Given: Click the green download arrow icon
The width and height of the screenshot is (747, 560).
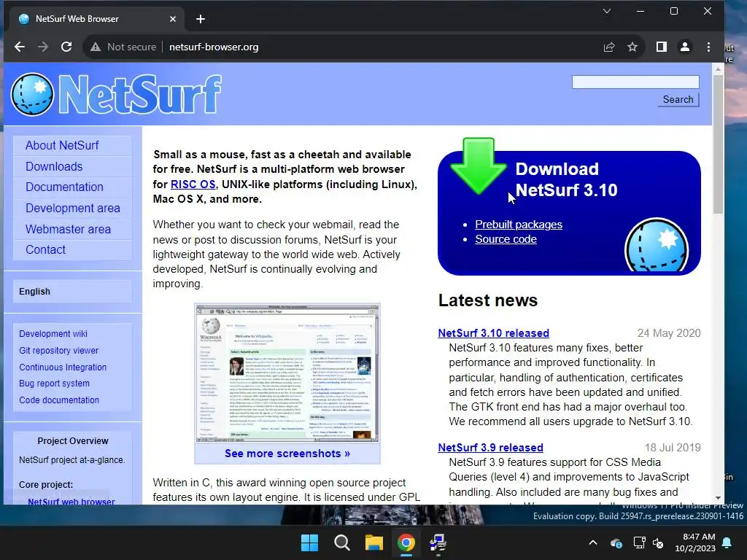Looking at the screenshot, I should point(478,166).
